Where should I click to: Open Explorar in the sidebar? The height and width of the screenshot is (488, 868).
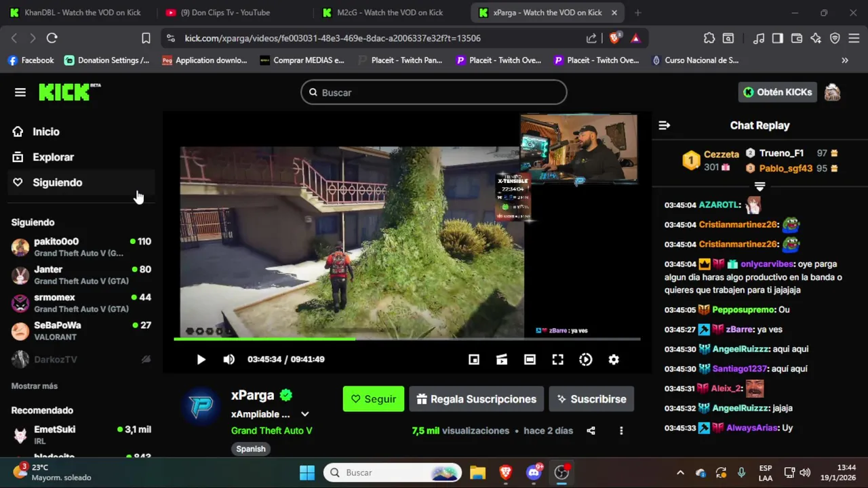[x=53, y=157]
